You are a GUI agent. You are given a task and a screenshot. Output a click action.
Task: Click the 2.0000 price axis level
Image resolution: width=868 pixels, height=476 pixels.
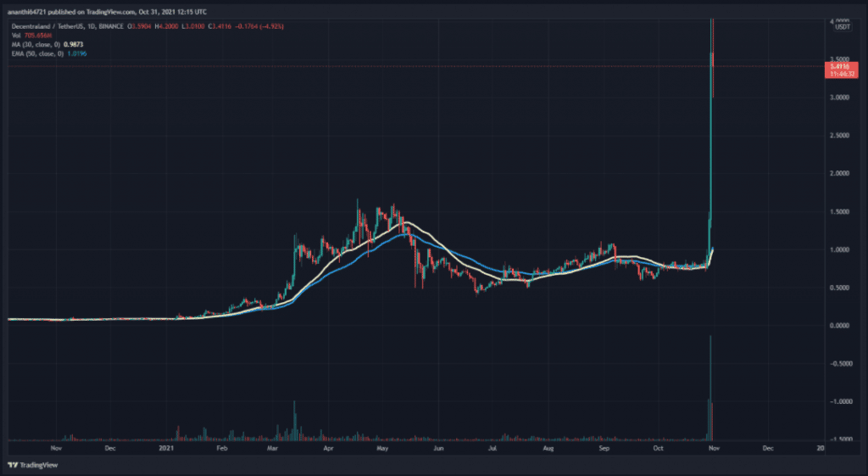(838, 174)
